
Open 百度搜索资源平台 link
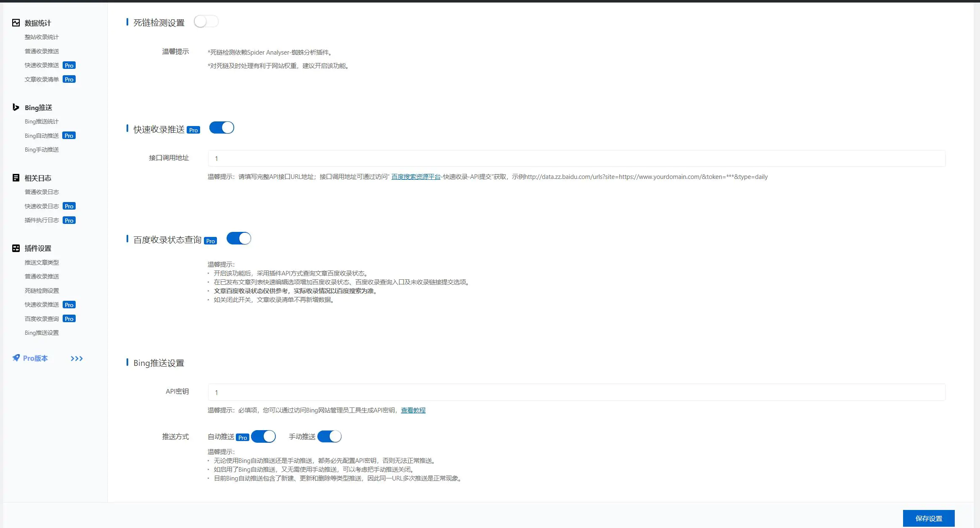tap(415, 177)
